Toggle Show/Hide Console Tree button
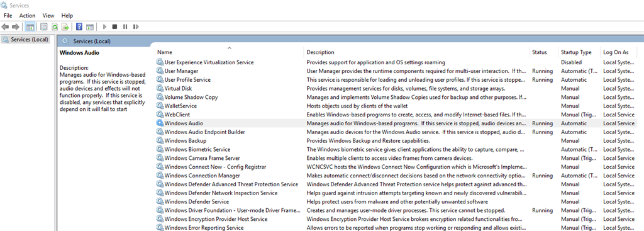The image size is (644, 231). pyautogui.click(x=30, y=26)
